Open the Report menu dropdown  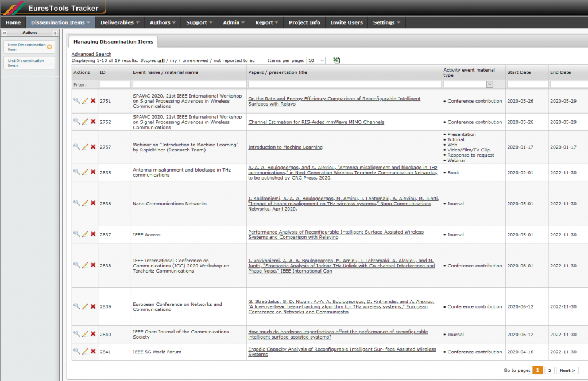pyautogui.click(x=266, y=22)
